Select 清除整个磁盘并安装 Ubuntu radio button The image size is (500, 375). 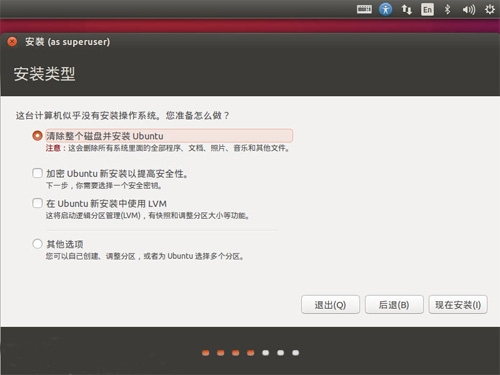[37, 136]
